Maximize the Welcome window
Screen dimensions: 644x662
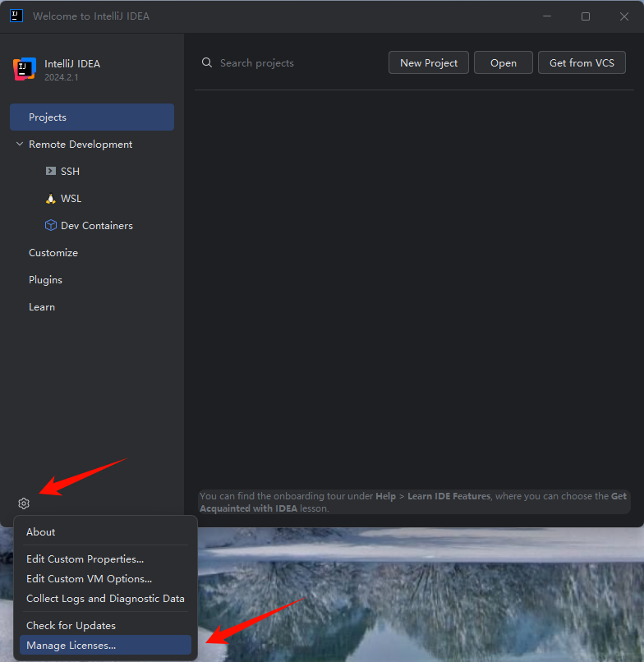pos(586,16)
